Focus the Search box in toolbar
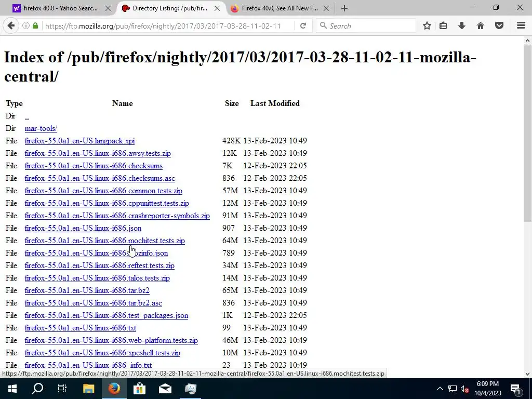The image size is (532, 399). coord(366,26)
